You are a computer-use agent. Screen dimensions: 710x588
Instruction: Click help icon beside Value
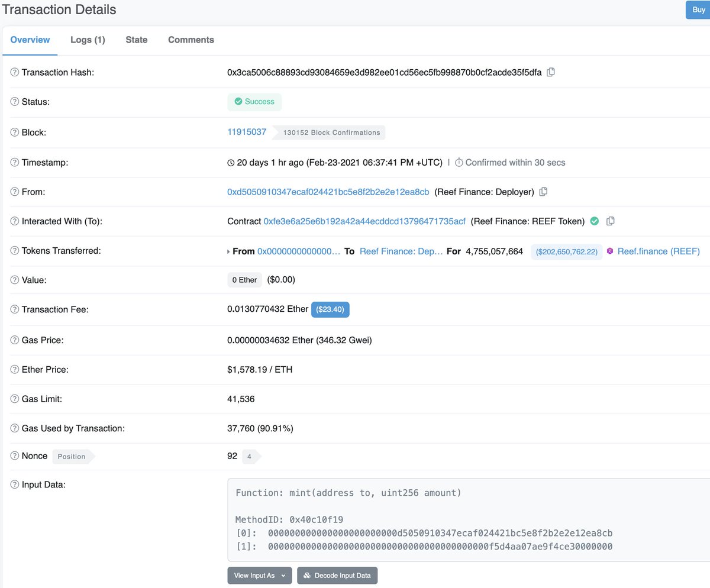pos(15,279)
